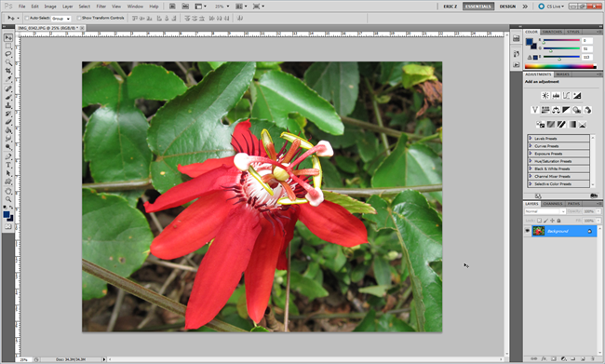Select the Quick Selection tool
605x364 pixels.
tap(8, 62)
